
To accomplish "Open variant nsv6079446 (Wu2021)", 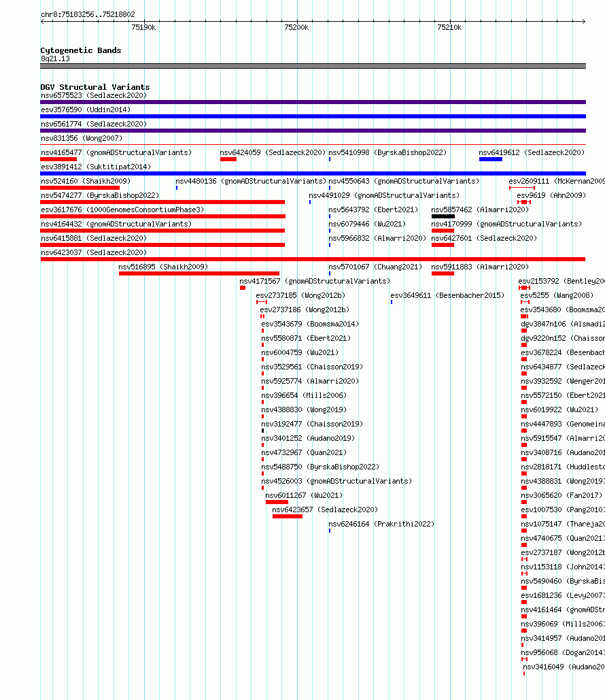I will [367, 224].
